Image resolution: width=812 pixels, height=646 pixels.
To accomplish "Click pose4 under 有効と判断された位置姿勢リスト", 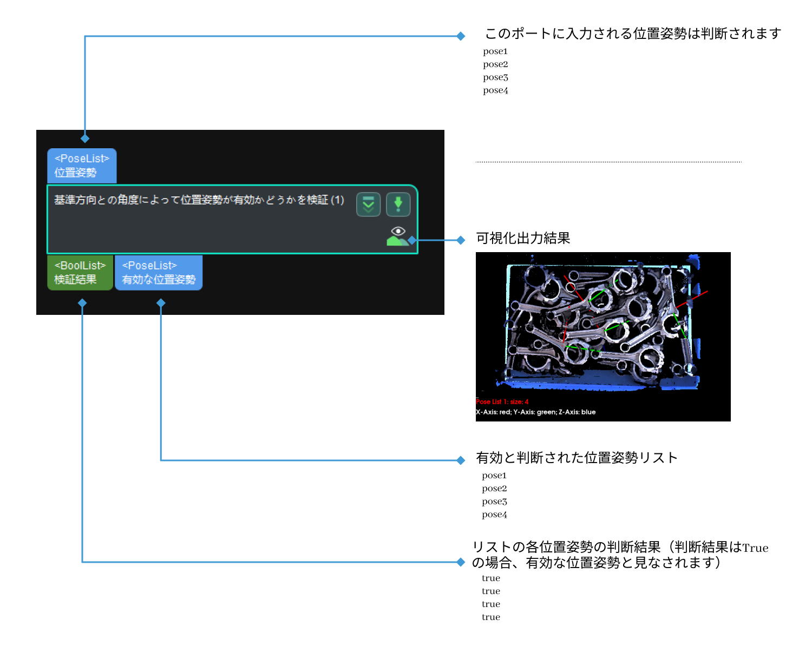I will (494, 515).
